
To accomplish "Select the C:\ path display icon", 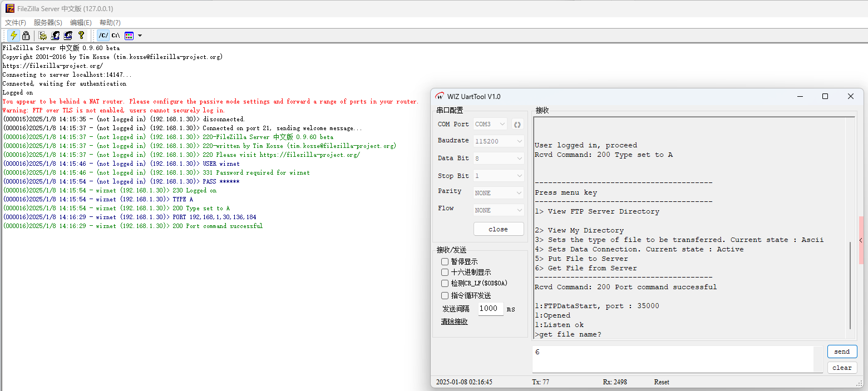I will click(116, 36).
